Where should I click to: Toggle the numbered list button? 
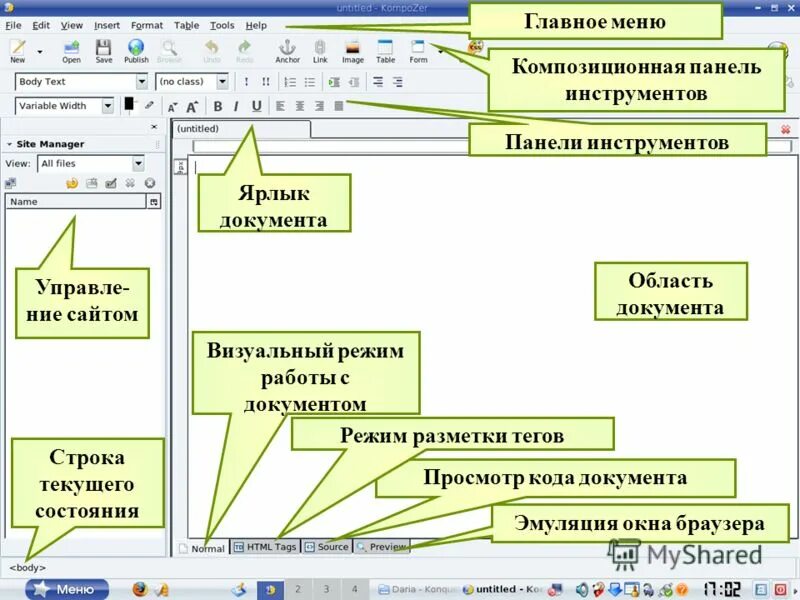click(290, 82)
